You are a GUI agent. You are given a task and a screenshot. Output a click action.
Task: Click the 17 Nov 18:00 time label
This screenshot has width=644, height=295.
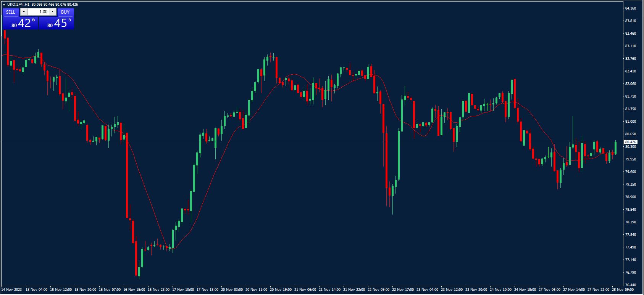pos(208,290)
